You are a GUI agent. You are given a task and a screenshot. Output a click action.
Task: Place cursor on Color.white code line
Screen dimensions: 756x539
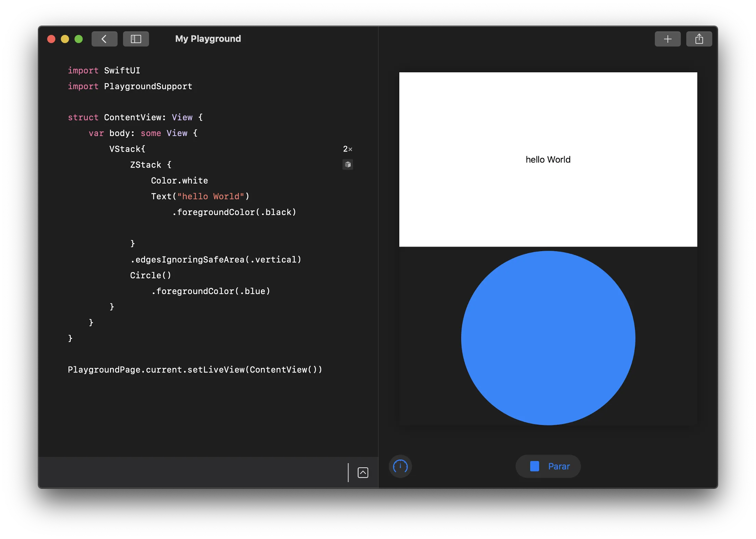tap(179, 180)
